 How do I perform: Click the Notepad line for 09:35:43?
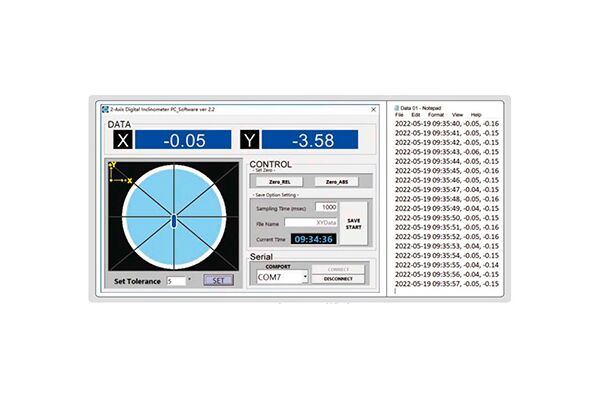(x=447, y=152)
